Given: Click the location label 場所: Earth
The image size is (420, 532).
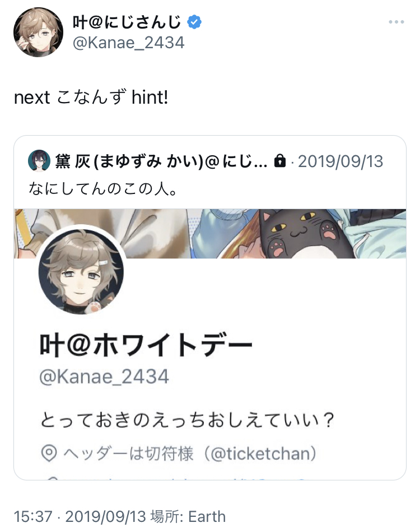Looking at the screenshot, I should (188, 517).
